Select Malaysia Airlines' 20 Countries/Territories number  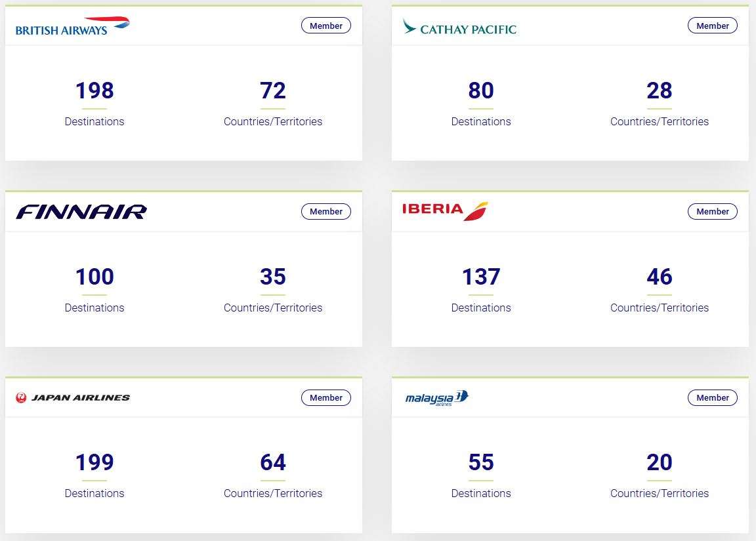point(660,462)
